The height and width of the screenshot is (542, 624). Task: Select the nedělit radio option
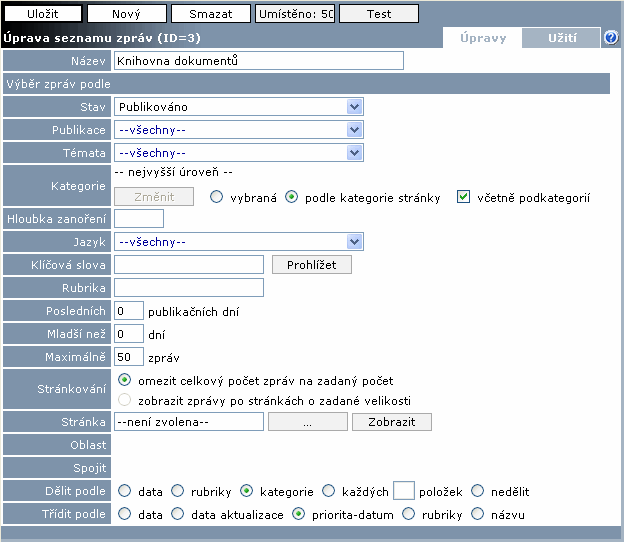pyautogui.click(x=478, y=491)
